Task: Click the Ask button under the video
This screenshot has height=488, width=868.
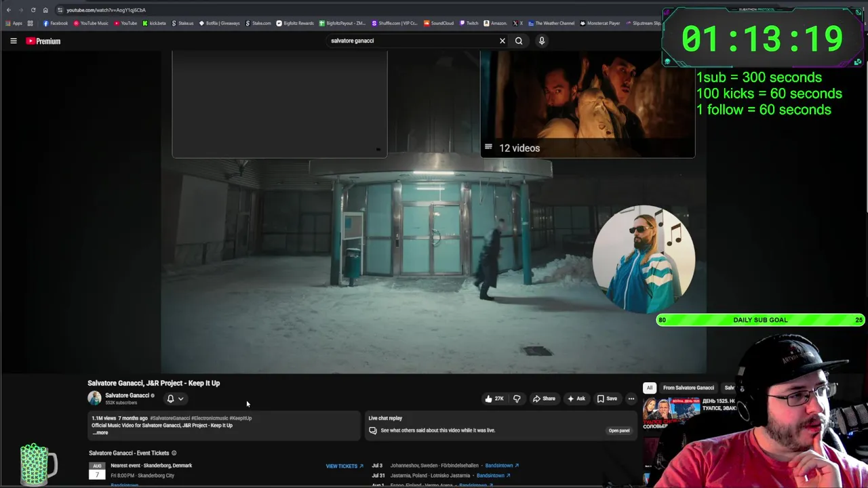Action: [576, 399]
